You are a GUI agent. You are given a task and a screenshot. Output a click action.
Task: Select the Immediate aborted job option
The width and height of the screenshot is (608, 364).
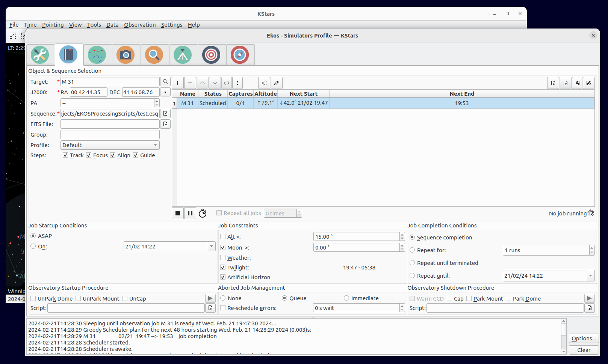click(x=346, y=298)
